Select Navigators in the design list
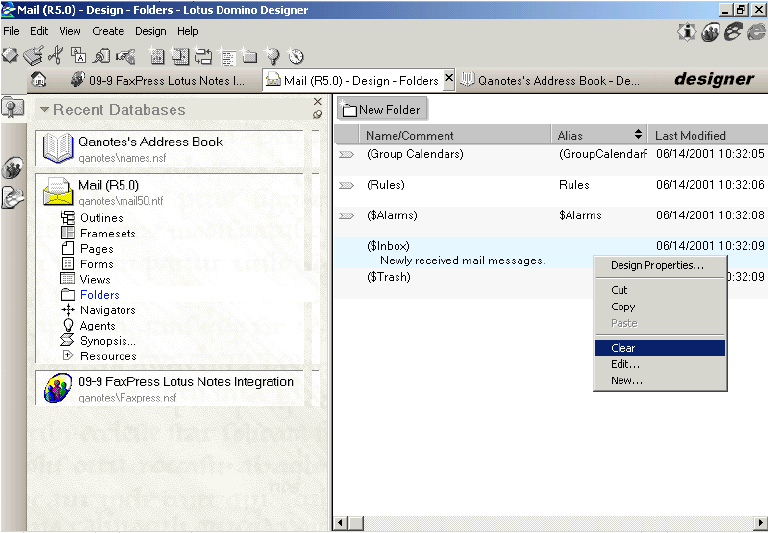Viewport: 768px width, 533px height. click(107, 310)
